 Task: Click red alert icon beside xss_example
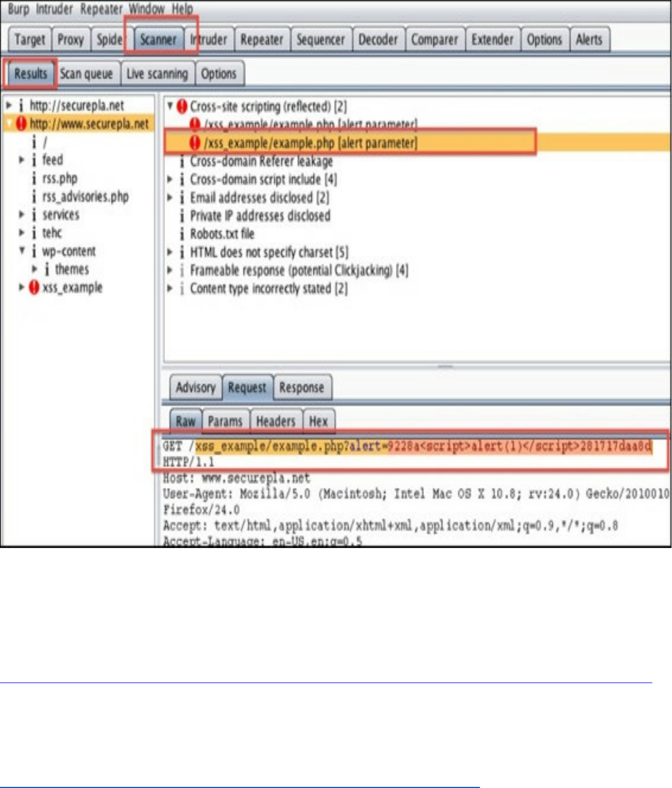coord(34,287)
